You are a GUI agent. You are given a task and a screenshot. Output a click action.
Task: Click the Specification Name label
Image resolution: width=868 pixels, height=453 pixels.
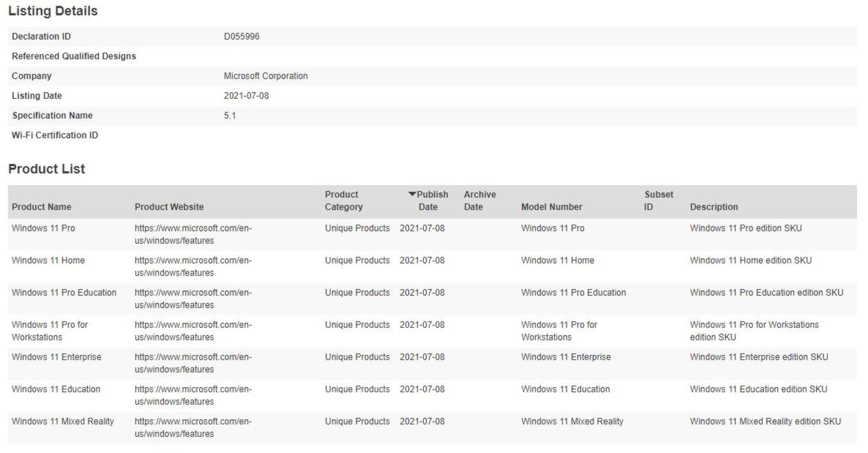point(52,115)
